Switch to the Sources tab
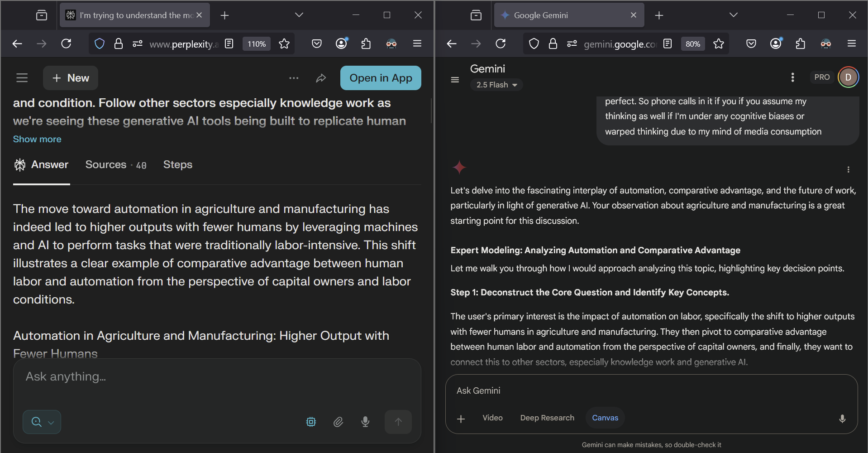 115,165
